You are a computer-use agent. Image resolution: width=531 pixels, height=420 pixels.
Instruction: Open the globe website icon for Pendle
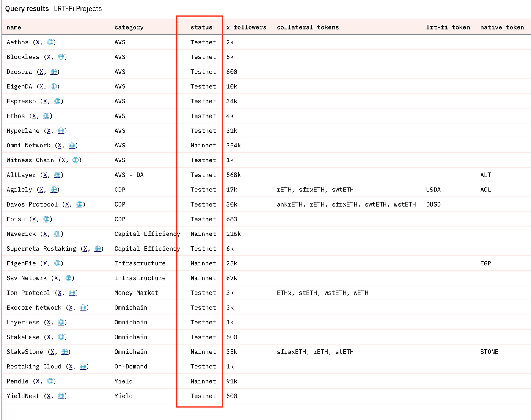pyautogui.click(x=50, y=381)
